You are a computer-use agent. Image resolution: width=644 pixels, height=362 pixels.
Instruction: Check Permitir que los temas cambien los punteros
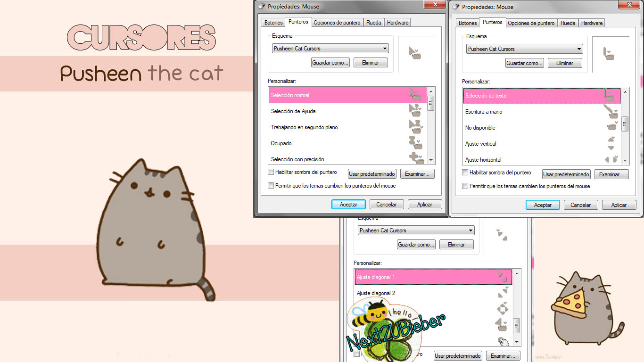[271, 185]
